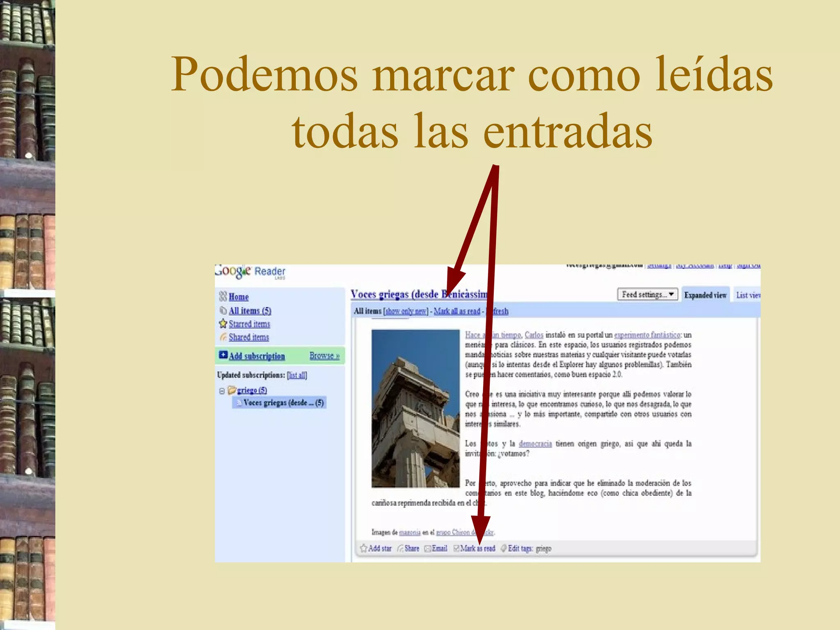Click the Add subscription plus icon
The width and height of the screenshot is (840, 630).
(223, 355)
